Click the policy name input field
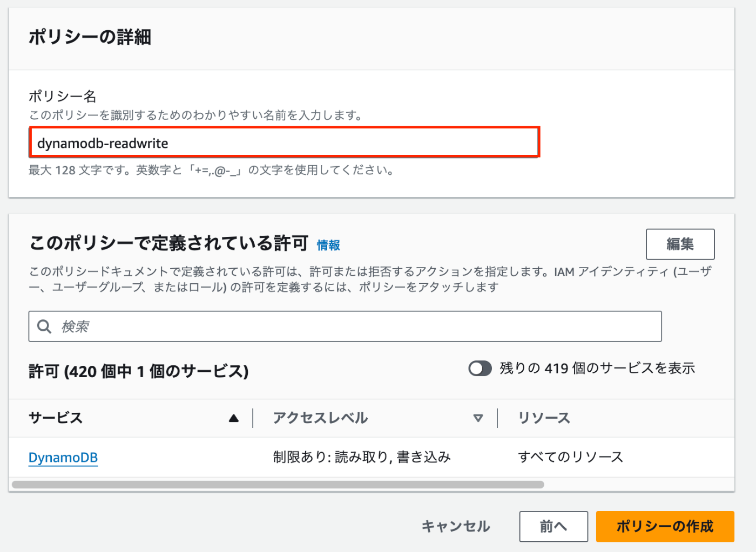This screenshot has height=552, width=756. pos(285,142)
